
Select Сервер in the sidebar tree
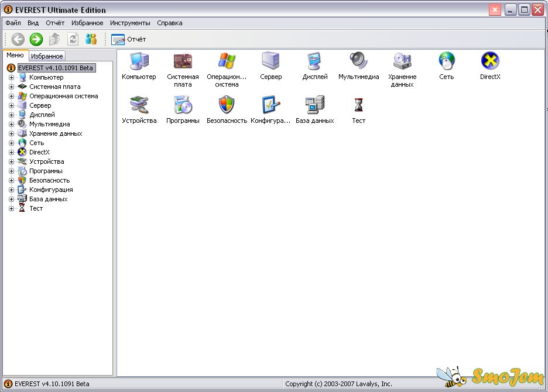coord(40,105)
